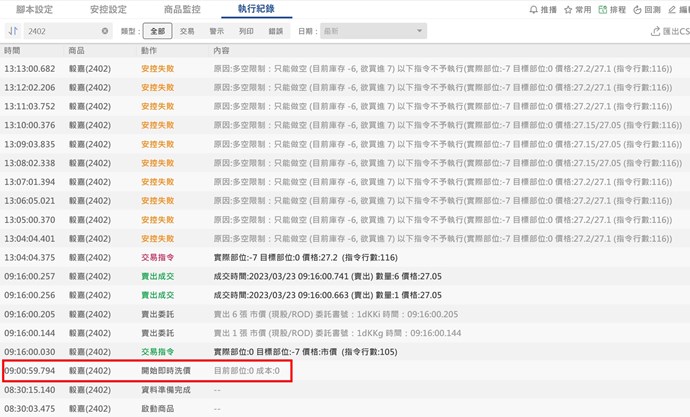Select the 警示 type filter
Image resolution: width=690 pixels, height=417 pixels.
(217, 31)
